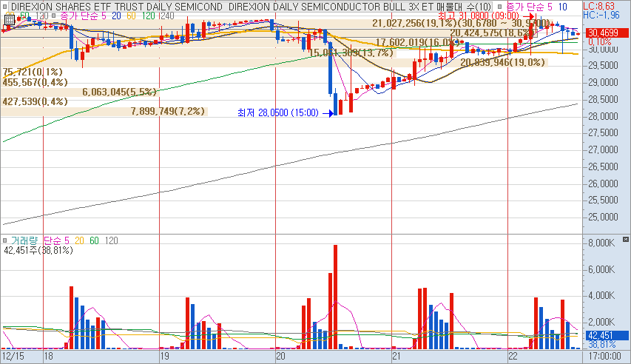Click the 10 moving average label at top right
631x364 pixels.
point(562,7)
